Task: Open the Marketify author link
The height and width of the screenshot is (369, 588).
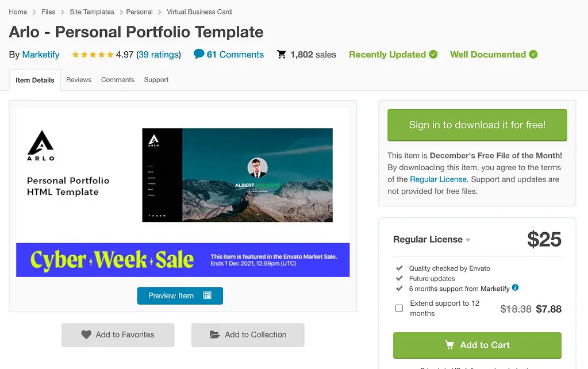Action: click(x=41, y=55)
